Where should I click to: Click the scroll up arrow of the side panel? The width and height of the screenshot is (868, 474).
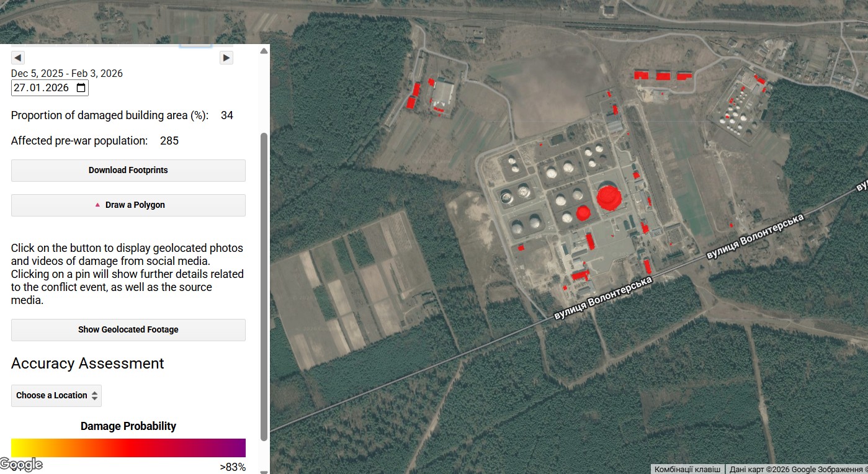point(264,51)
